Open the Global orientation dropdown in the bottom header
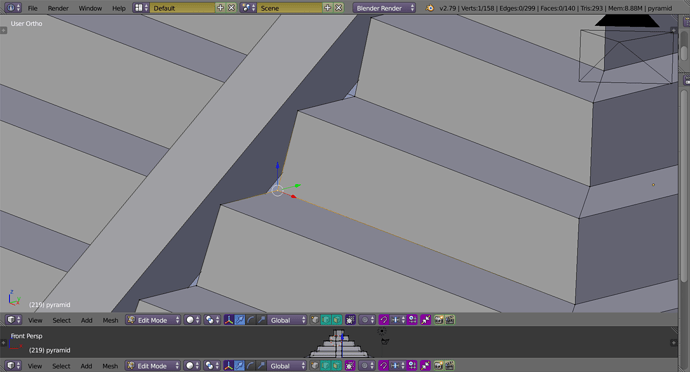This screenshot has height=372, width=690. (x=287, y=366)
